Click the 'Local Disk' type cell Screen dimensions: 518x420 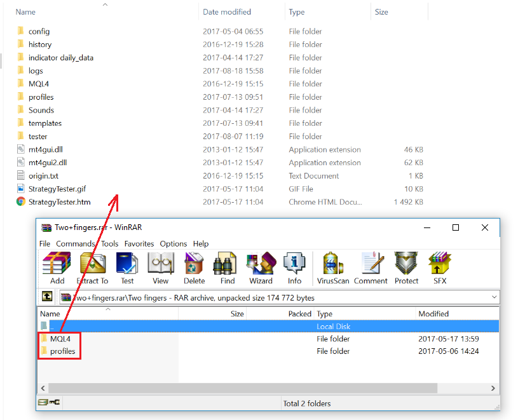pyautogui.click(x=333, y=326)
